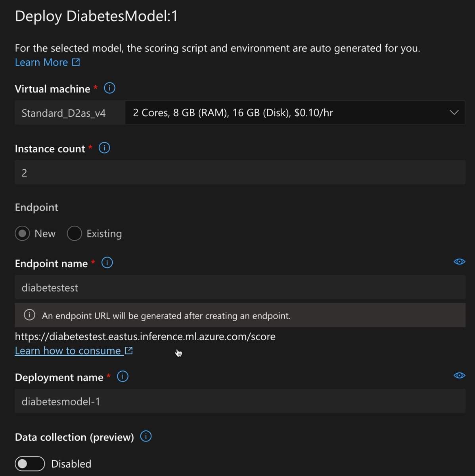
Task: Click the Deployment name field diabetesmodel-1
Action: pyautogui.click(x=240, y=401)
